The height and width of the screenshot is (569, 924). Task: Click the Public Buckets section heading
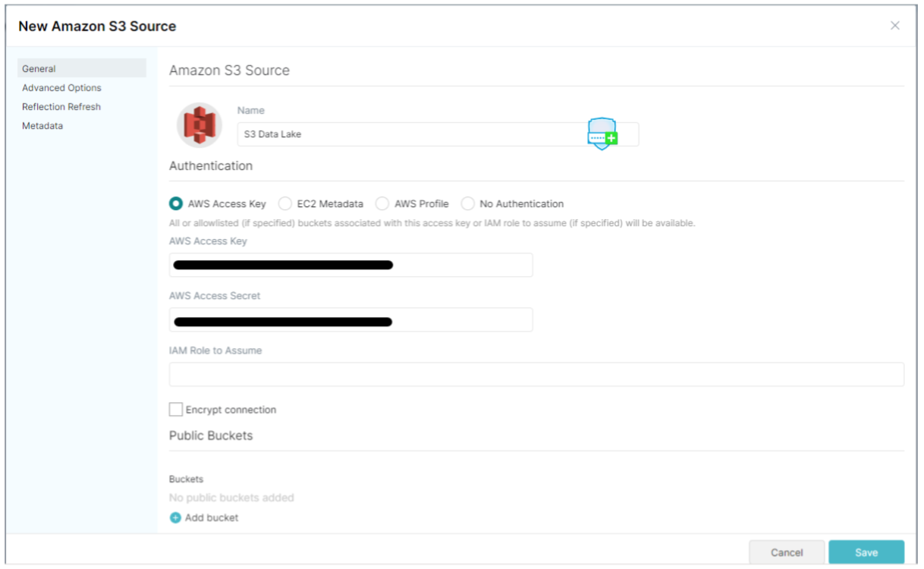pyautogui.click(x=211, y=435)
